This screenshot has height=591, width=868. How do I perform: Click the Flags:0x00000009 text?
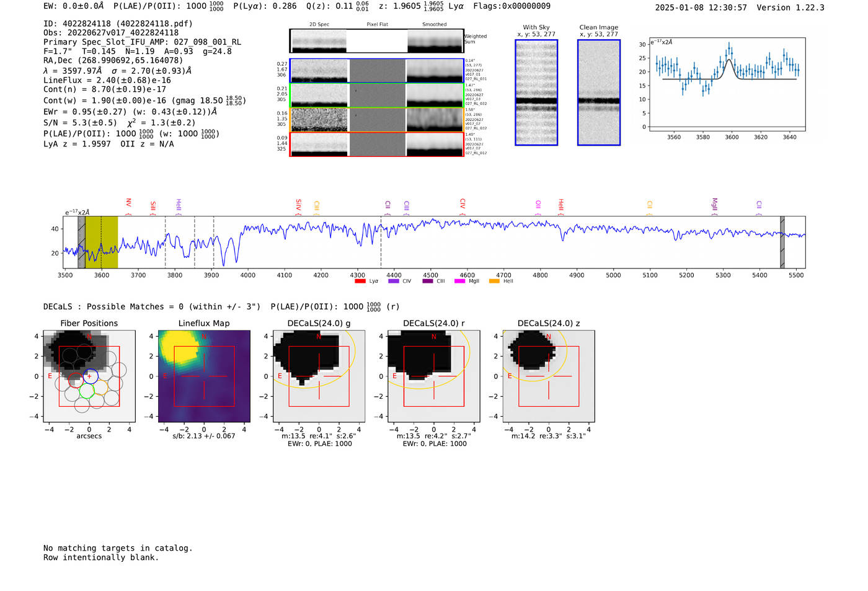[511, 6]
